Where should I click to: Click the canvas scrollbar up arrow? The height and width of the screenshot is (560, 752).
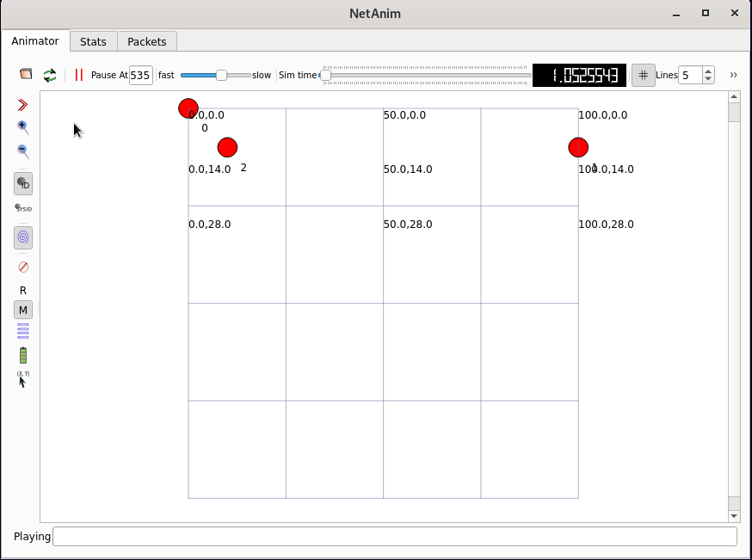click(x=734, y=97)
